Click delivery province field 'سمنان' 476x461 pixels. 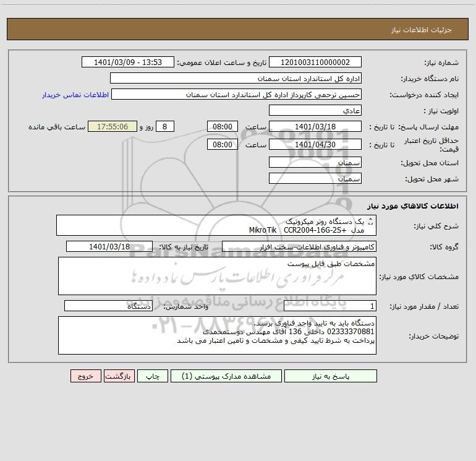coord(315,162)
